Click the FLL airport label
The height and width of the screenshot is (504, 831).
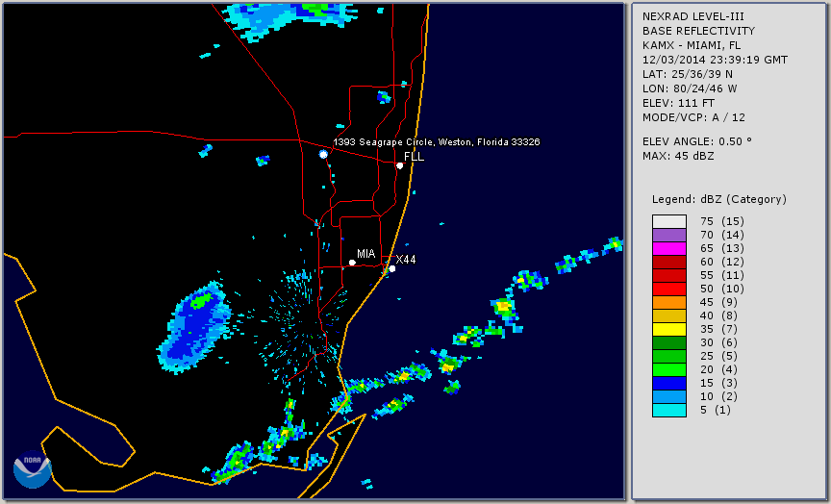[x=414, y=157]
